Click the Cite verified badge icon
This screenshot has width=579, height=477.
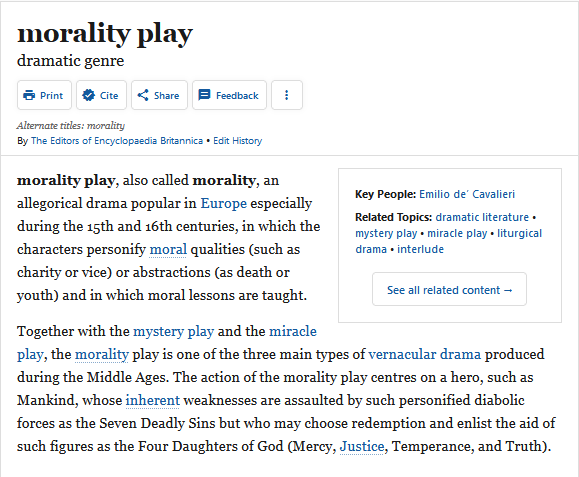(x=88, y=95)
